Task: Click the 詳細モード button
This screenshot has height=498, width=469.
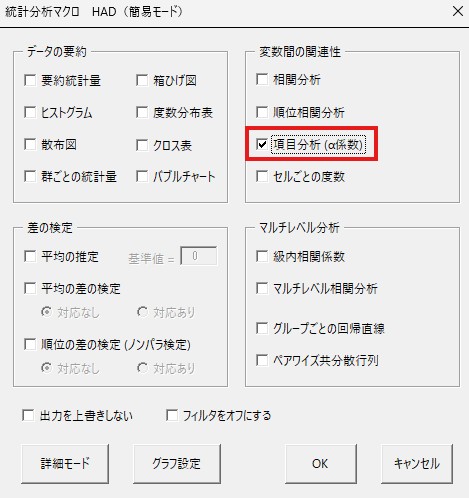Action: click(x=65, y=464)
